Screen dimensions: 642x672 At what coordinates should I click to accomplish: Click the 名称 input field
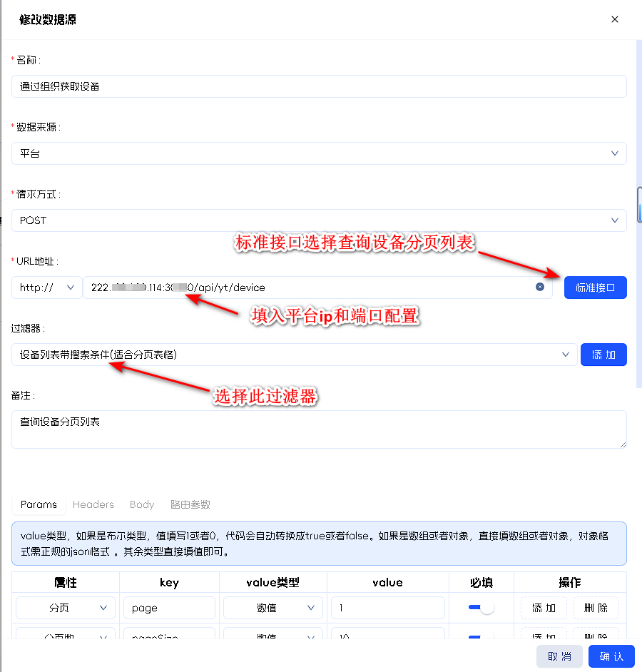[x=318, y=86]
